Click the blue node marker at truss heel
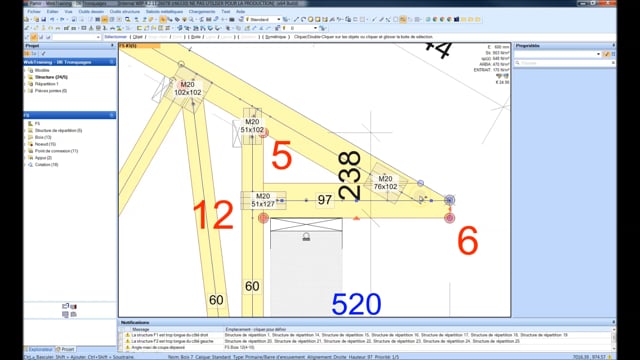640x360 pixels. pos(449,200)
